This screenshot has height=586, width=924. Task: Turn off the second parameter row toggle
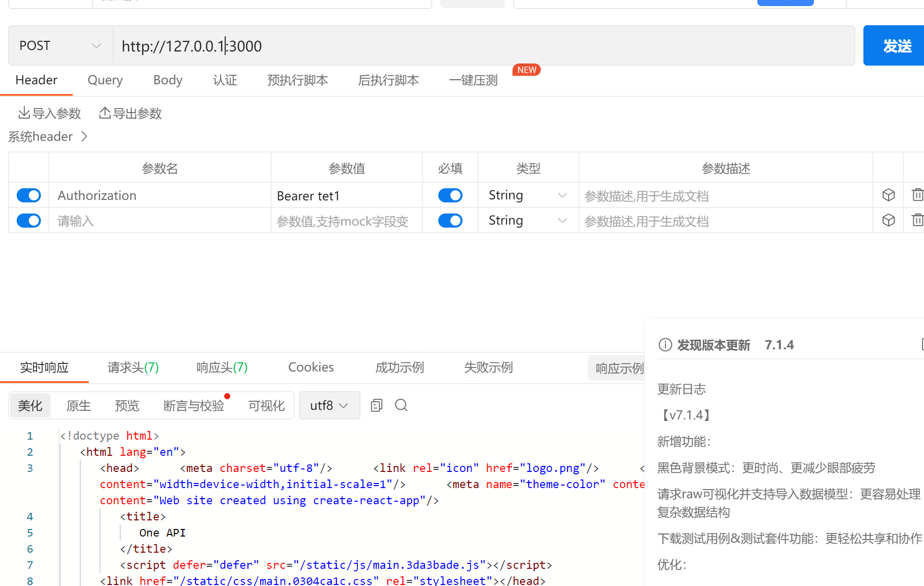(x=29, y=220)
